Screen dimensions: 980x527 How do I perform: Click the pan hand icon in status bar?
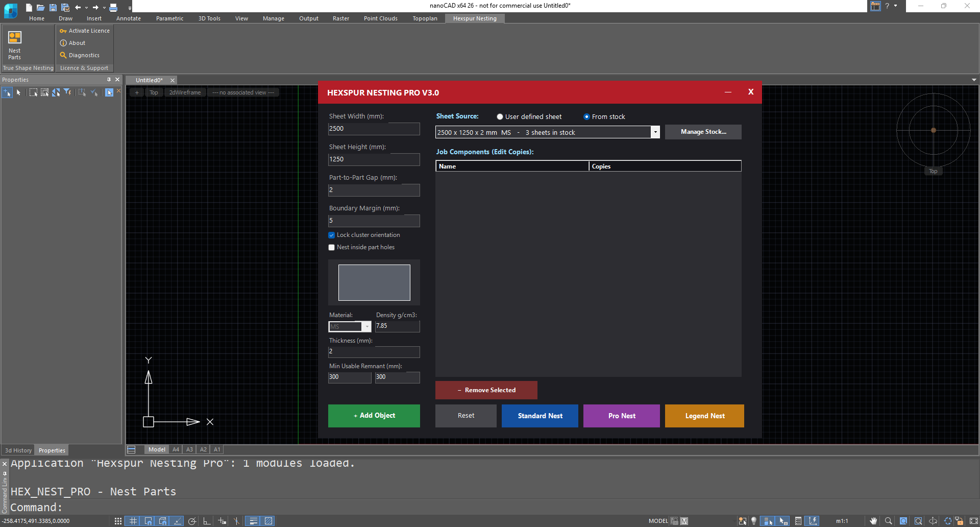click(x=873, y=521)
